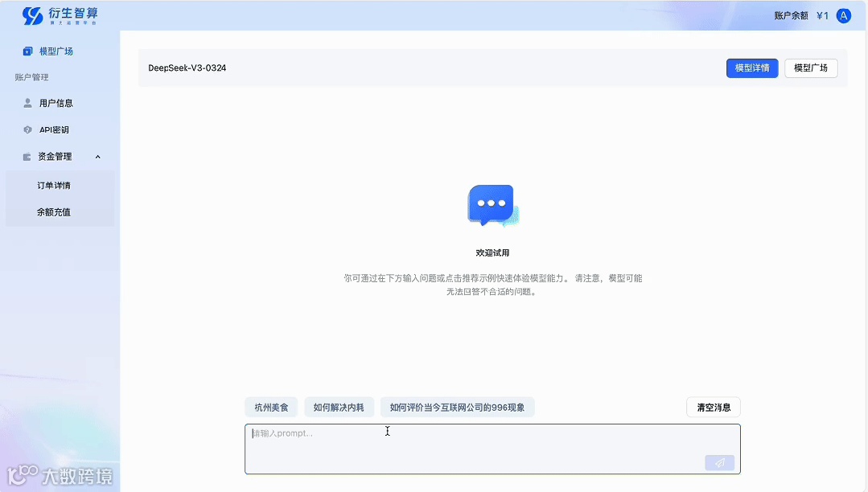Send prompt with paper plane button
The width and height of the screenshot is (868, 492).
coord(720,463)
